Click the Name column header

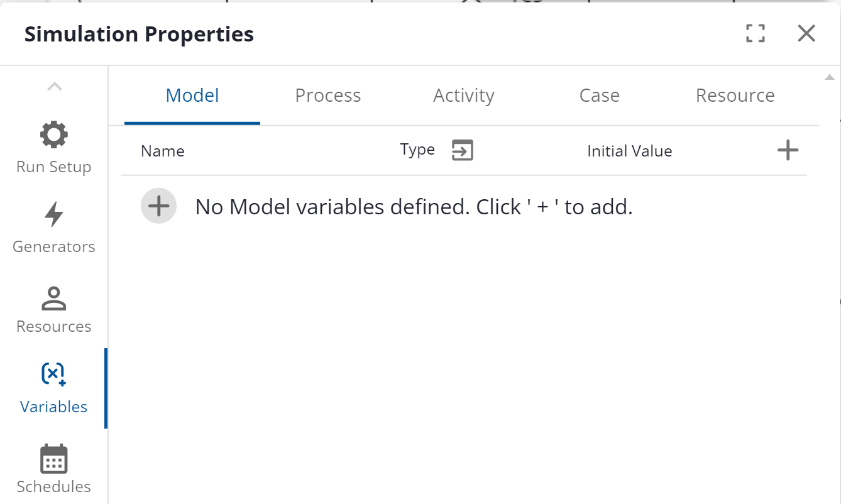(163, 151)
